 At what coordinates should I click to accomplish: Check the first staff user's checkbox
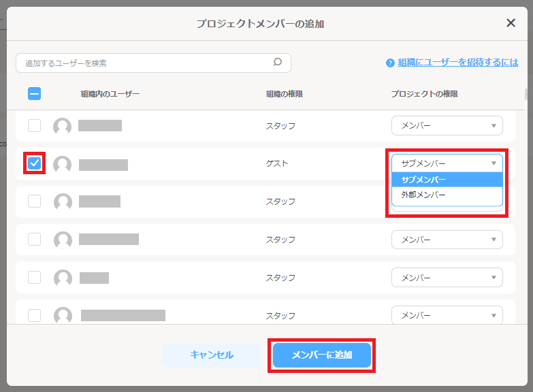coord(35,126)
